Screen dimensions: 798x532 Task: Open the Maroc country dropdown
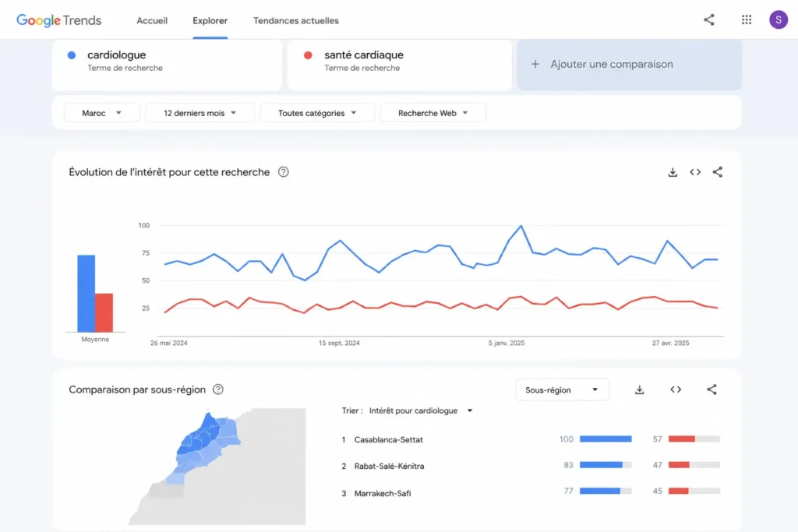(x=102, y=113)
